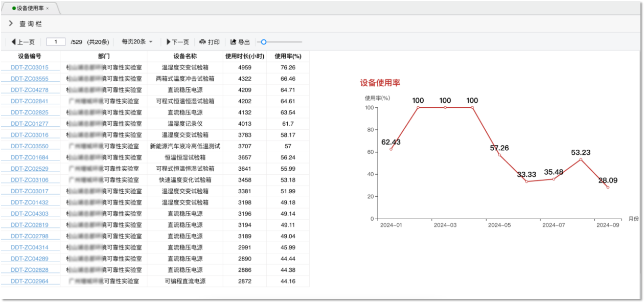Open device link DDT-ZC03550
Screen dimensions: 644x303
pos(30,146)
